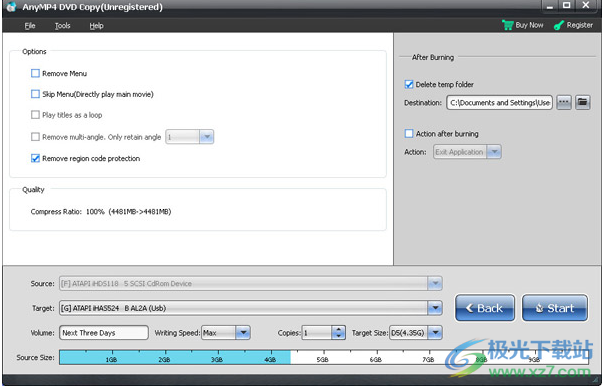The width and height of the screenshot is (604, 388).
Task: Click the Source Size gauge bar
Action: click(x=324, y=357)
